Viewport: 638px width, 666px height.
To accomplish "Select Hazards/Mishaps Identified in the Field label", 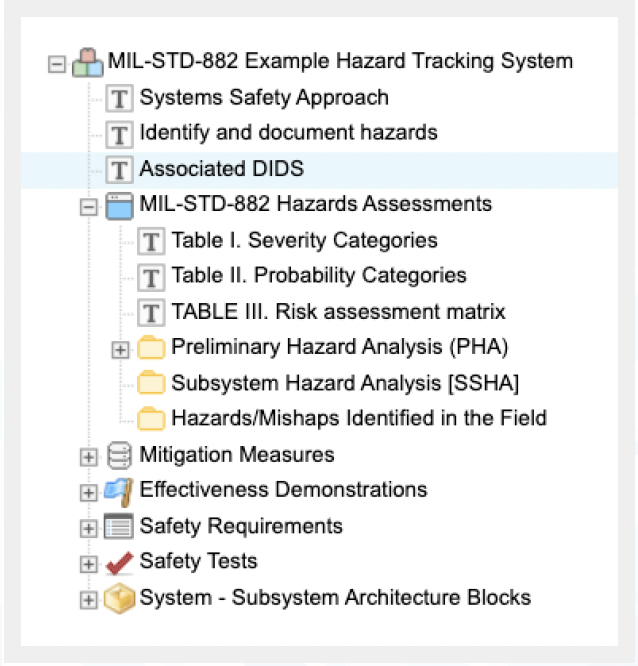I will point(359,418).
